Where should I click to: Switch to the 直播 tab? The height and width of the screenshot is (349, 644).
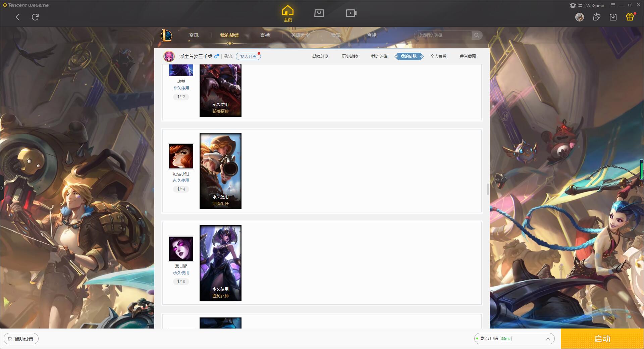coord(265,35)
